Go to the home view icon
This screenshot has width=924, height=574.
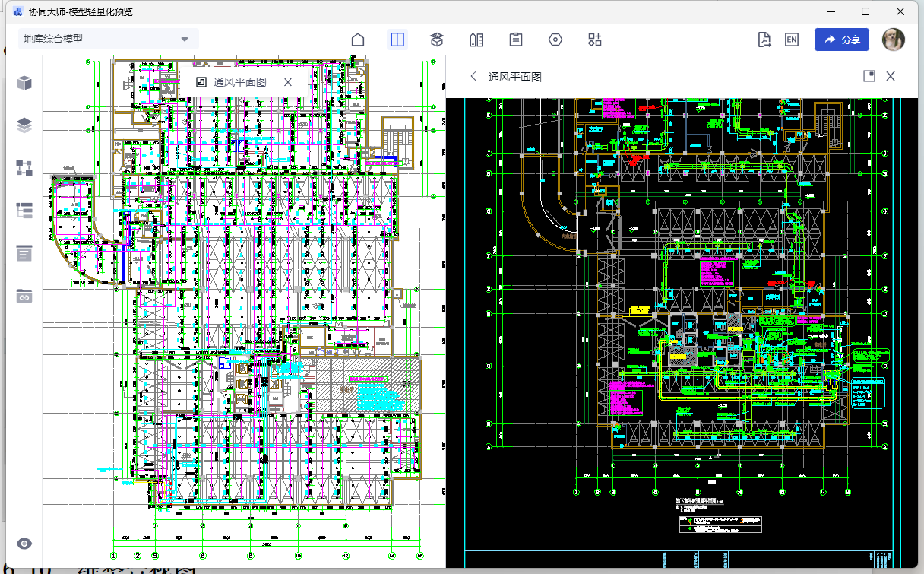358,40
